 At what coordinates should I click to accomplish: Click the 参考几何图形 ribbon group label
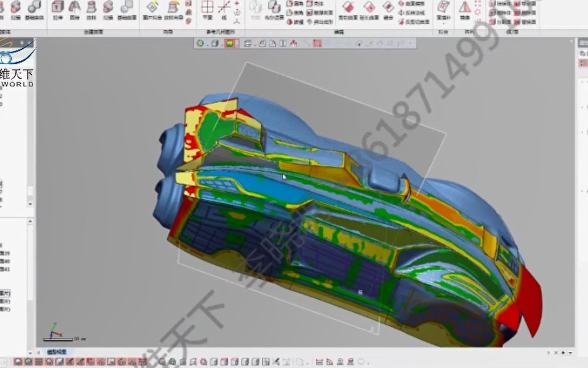point(221,32)
